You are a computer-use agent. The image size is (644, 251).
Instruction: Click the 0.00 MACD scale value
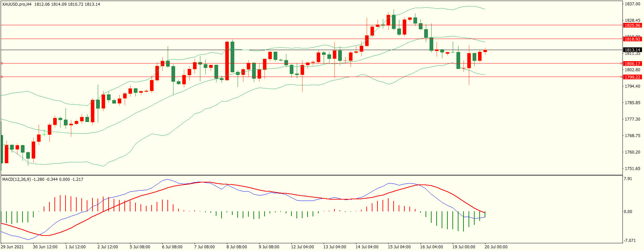(x=628, y=212)
